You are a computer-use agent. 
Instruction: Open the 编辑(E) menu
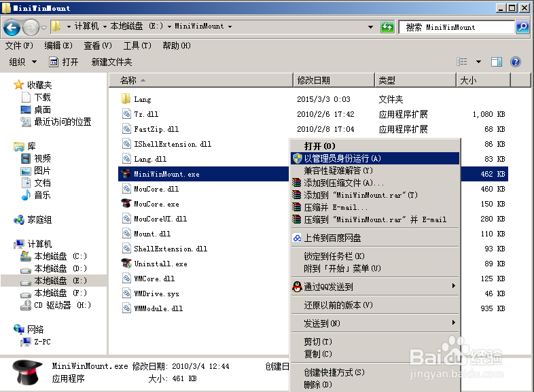(x=58, y=46)
